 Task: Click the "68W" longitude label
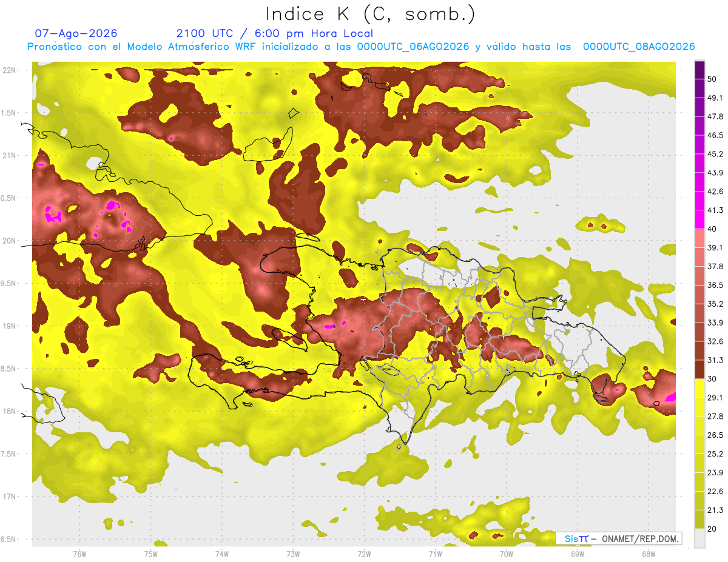648,554
